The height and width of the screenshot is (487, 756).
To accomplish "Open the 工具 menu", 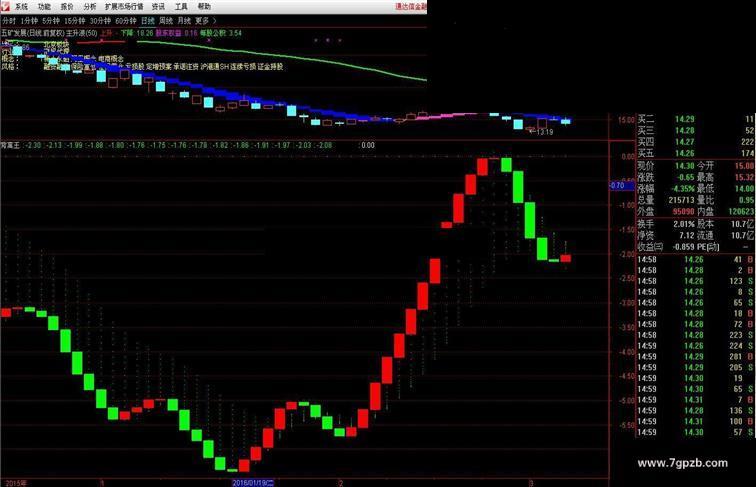I will pos(181,7).
